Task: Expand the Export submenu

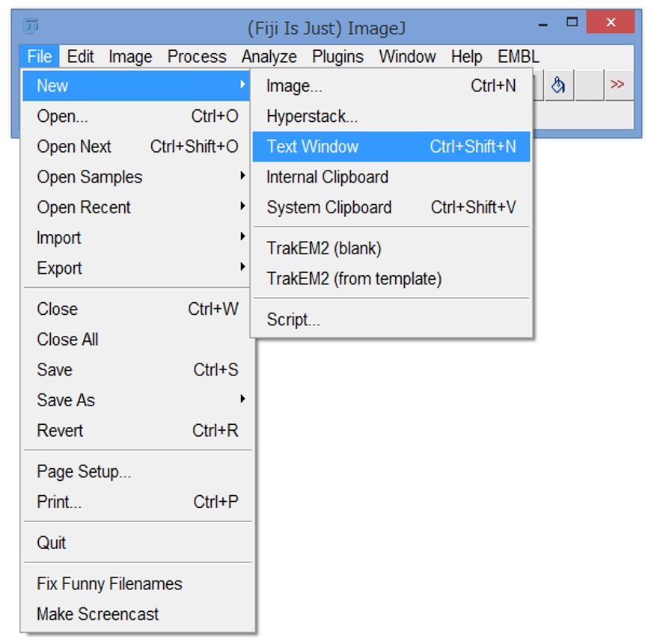Action: (x=136, y=268)
